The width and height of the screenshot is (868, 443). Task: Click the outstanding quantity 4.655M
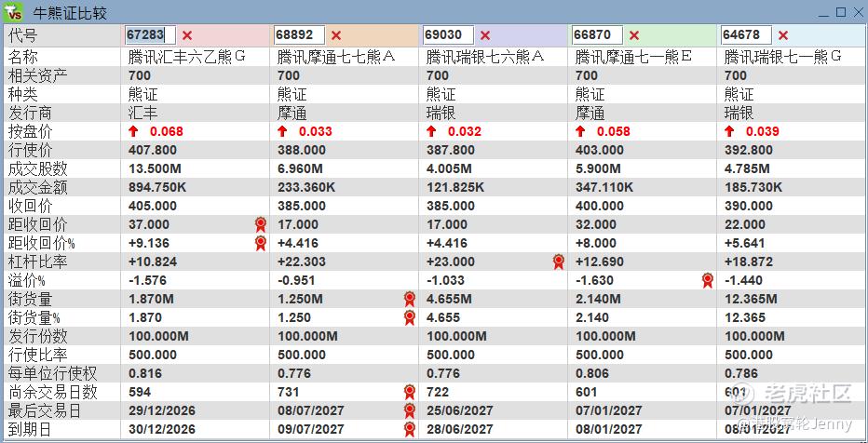tap(450, 299)
